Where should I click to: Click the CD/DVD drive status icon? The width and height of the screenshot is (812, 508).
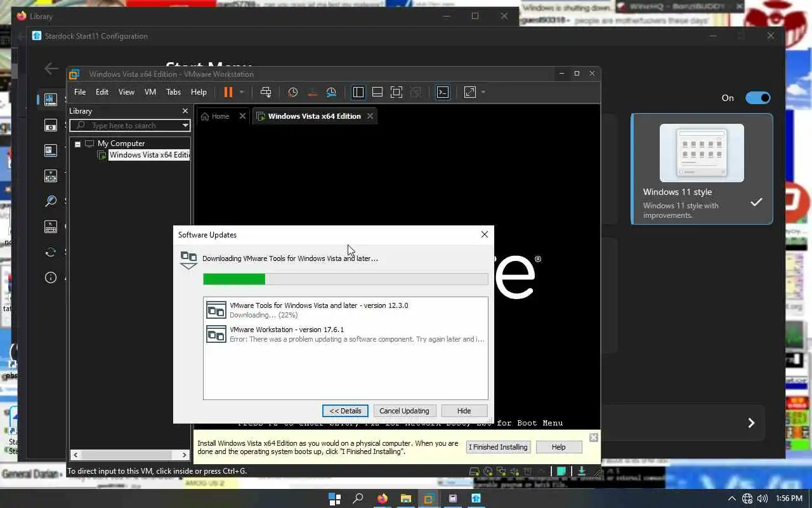488,471
